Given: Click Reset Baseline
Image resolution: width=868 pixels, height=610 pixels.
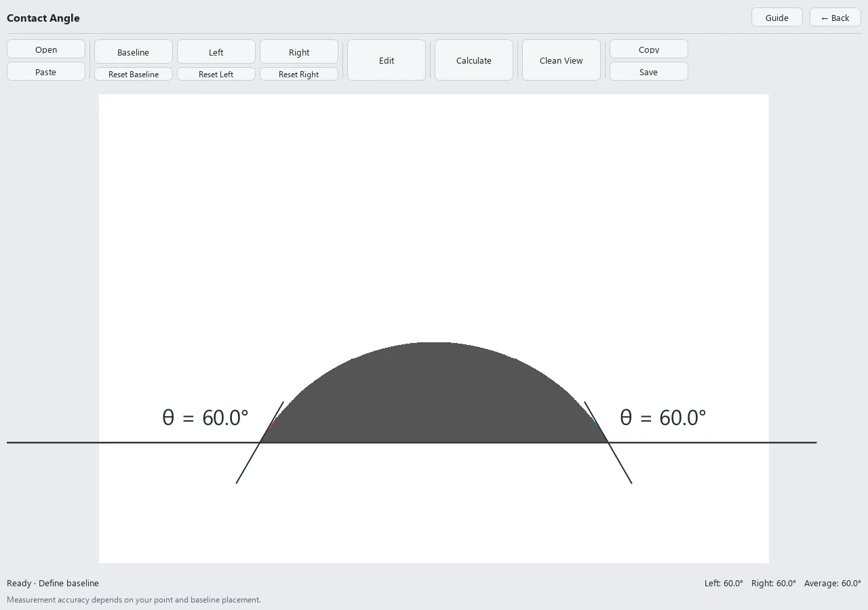Looking at the screenshot, I should tap(134, 74).
